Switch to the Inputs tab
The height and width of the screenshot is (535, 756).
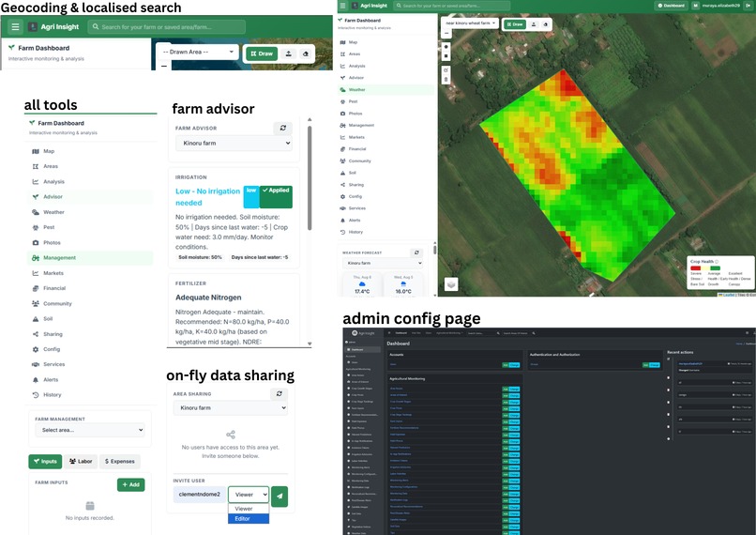point(45,462)
